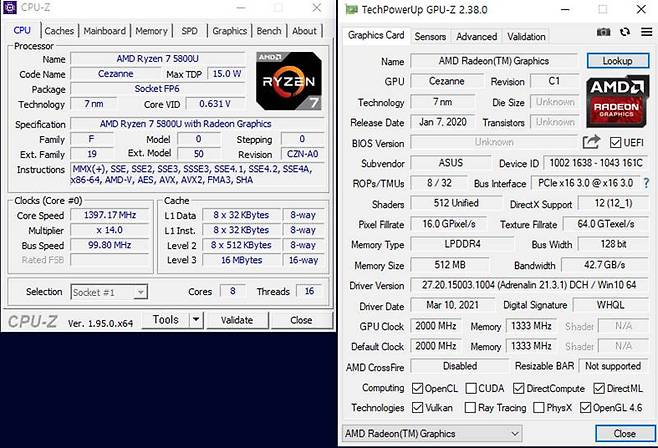Toggle the UEFI checkbox
This screenshot has height=448, width=658.
(x=615, y=143)
